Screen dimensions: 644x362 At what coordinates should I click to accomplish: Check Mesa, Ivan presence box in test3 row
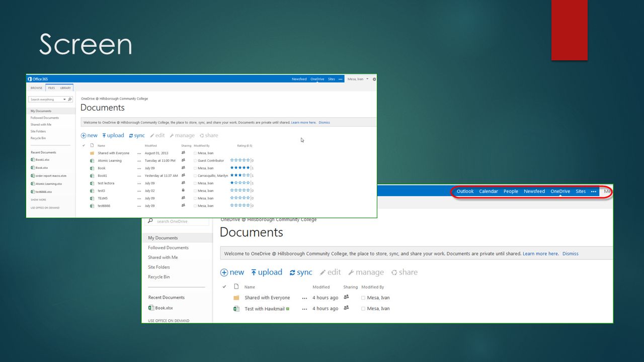point(195,191)
